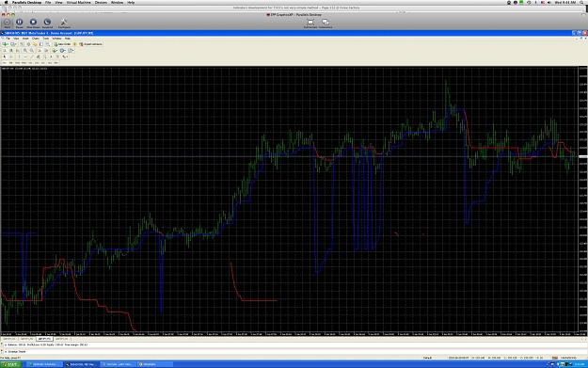Open MetaTrader Insert menu
The height and width of the screenshot is (368, 588).
point(25,39)
